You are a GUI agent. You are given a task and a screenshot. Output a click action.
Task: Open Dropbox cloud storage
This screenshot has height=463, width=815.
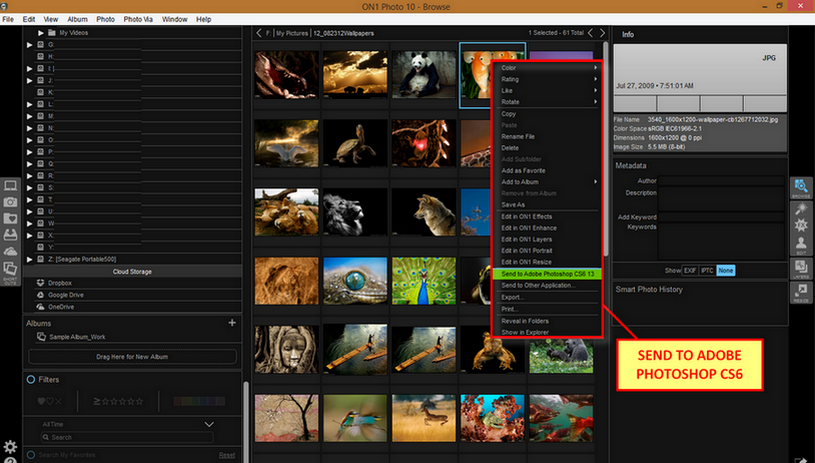60,283
